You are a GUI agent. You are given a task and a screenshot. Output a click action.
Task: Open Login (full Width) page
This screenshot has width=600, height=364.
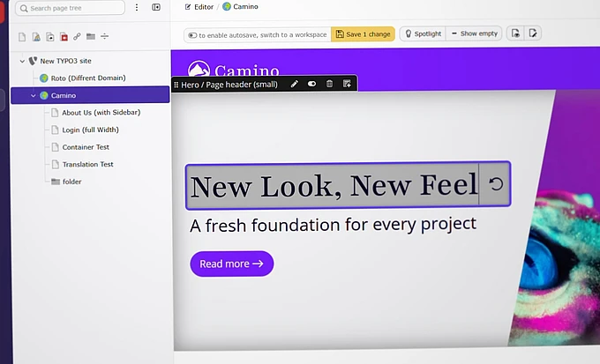(90, 130)
